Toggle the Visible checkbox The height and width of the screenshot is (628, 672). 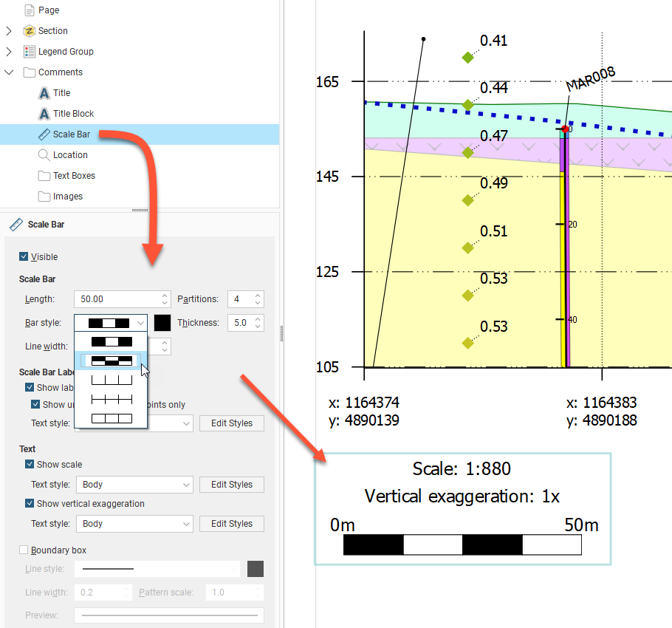[24, 257]
